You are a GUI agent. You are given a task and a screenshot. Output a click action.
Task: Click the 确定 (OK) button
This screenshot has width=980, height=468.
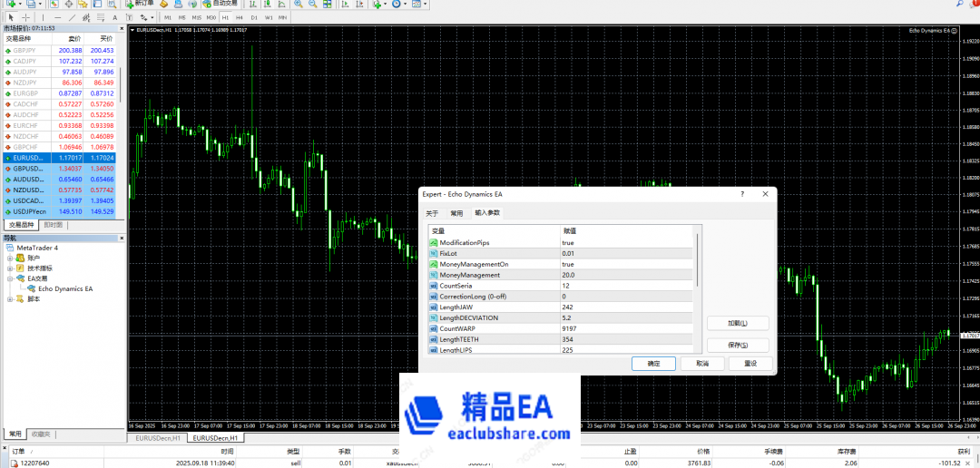653,363
